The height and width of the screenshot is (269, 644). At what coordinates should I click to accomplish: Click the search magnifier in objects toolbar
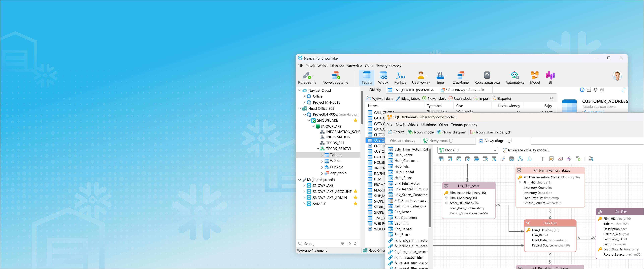tap(552, 98)
